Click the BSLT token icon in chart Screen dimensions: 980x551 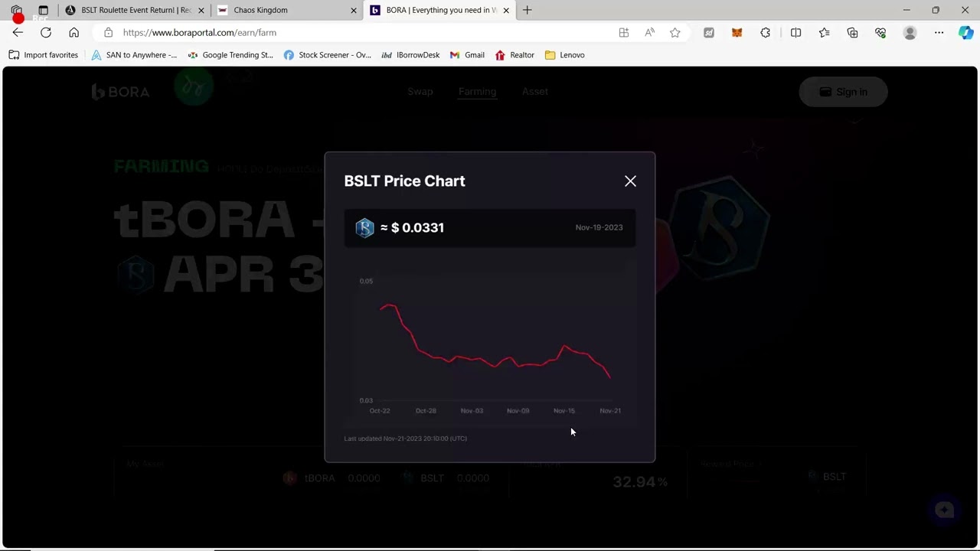364,227
